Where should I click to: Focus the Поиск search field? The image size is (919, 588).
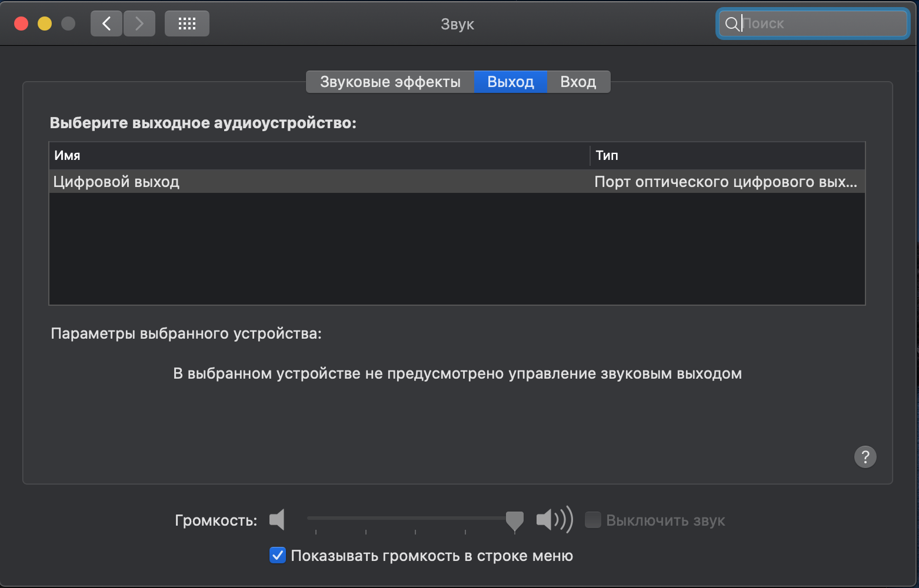point(821,24)
